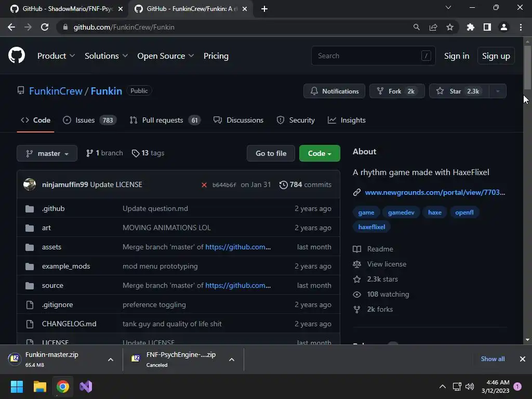Click the Funkin-master.zip file icon
The image size is (532, 399).
tap(15, 358)
